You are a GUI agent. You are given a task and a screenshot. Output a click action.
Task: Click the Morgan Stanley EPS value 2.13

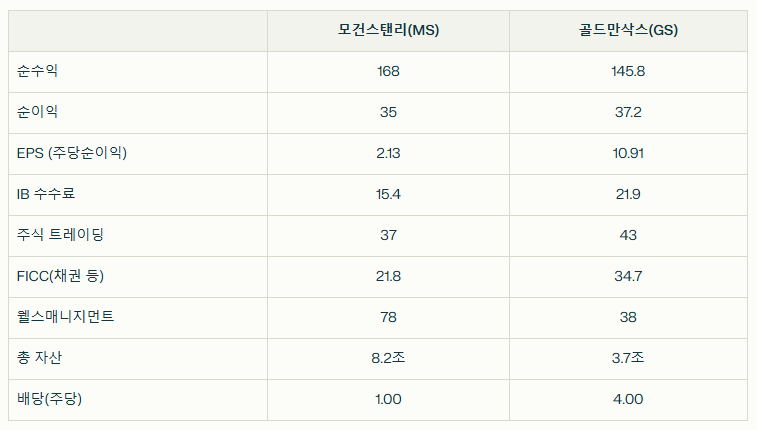click(388, 153)
